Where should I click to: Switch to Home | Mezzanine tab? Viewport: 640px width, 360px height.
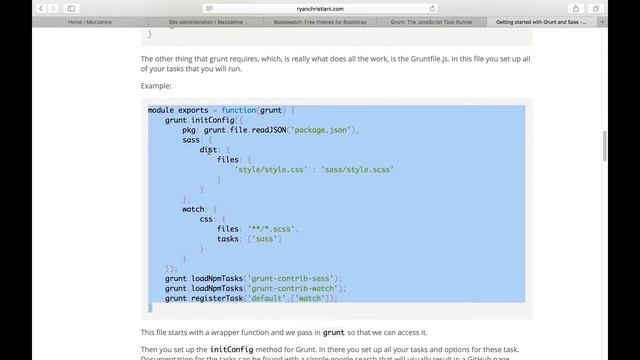(x=90, y=22)
